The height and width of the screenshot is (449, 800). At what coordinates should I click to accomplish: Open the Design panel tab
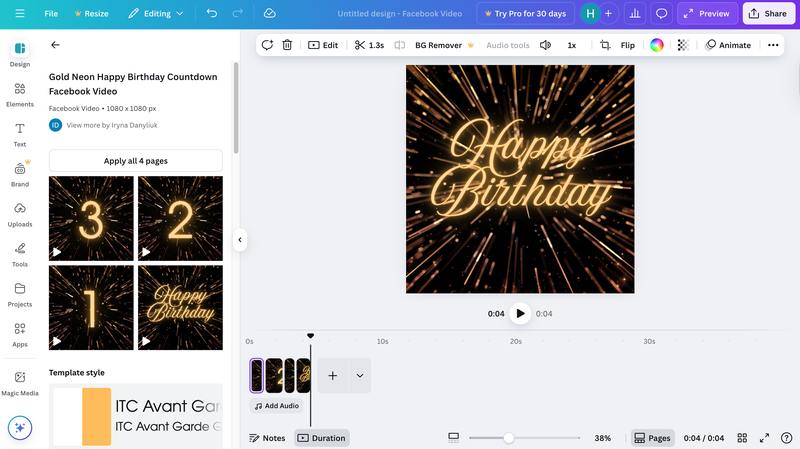click(x=20, y=54)
